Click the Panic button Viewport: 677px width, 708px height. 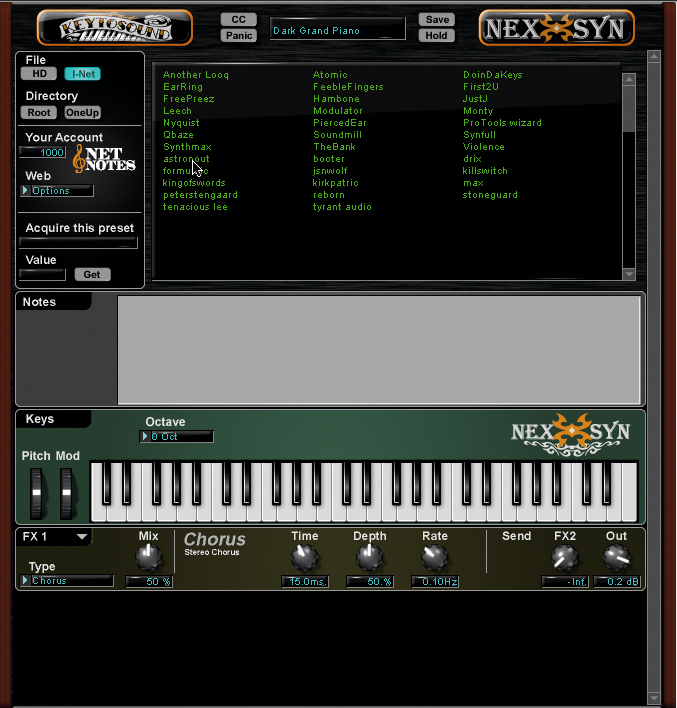tap(238, 35)
